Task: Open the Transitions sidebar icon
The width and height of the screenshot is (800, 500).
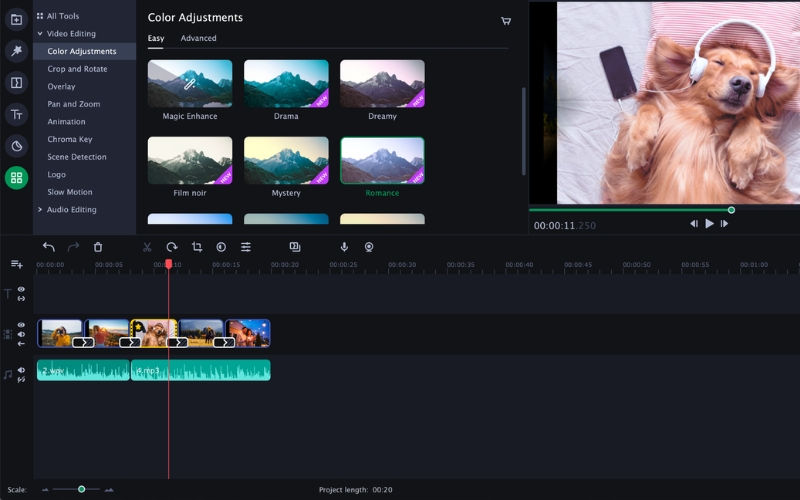Action: click(16, 83)
